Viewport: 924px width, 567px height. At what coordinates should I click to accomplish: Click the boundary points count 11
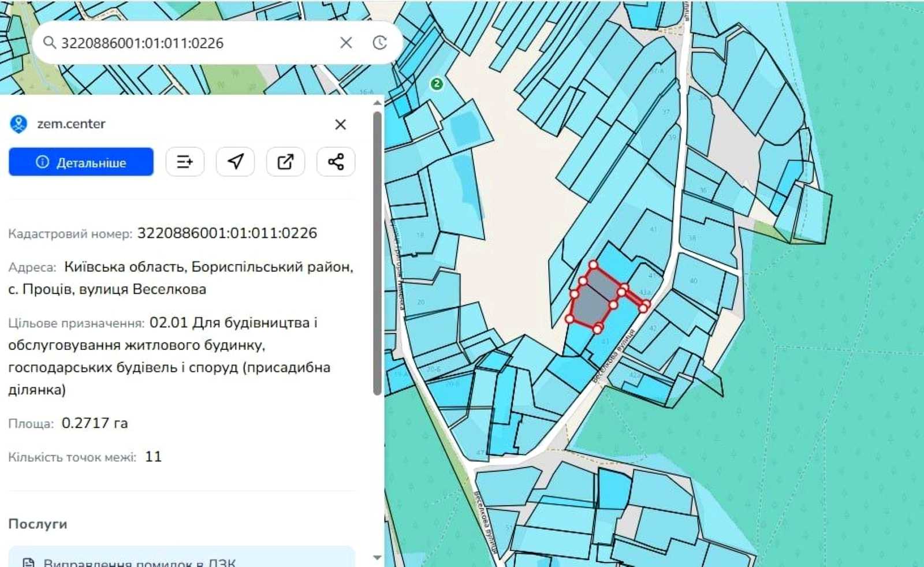pos(153,457)
